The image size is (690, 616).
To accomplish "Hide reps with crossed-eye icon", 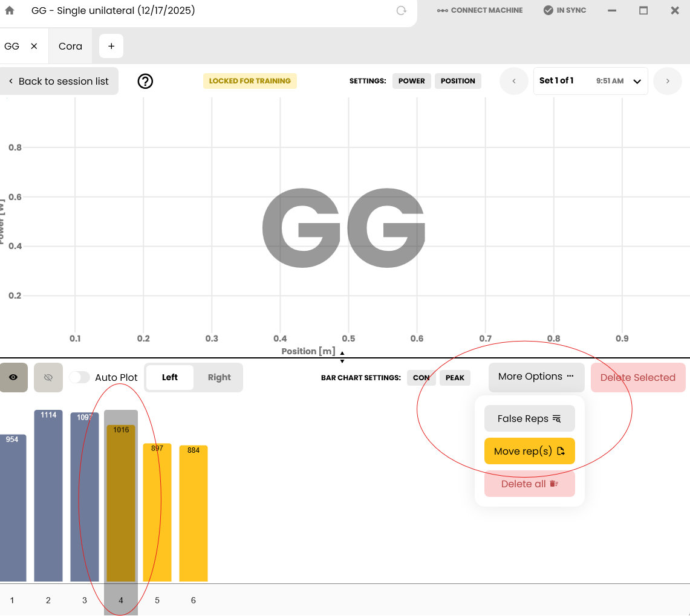I will pyautogui.click(x=48, y=378).
